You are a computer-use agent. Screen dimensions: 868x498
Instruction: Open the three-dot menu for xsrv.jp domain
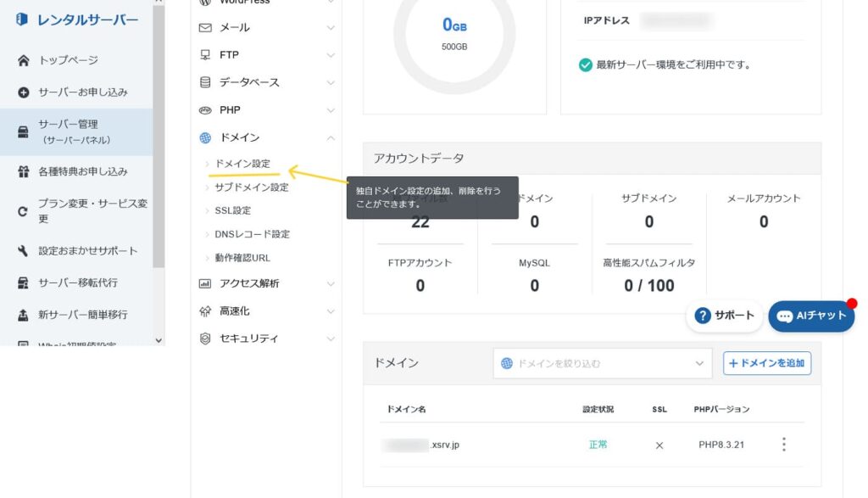click(x=784, y=445)
